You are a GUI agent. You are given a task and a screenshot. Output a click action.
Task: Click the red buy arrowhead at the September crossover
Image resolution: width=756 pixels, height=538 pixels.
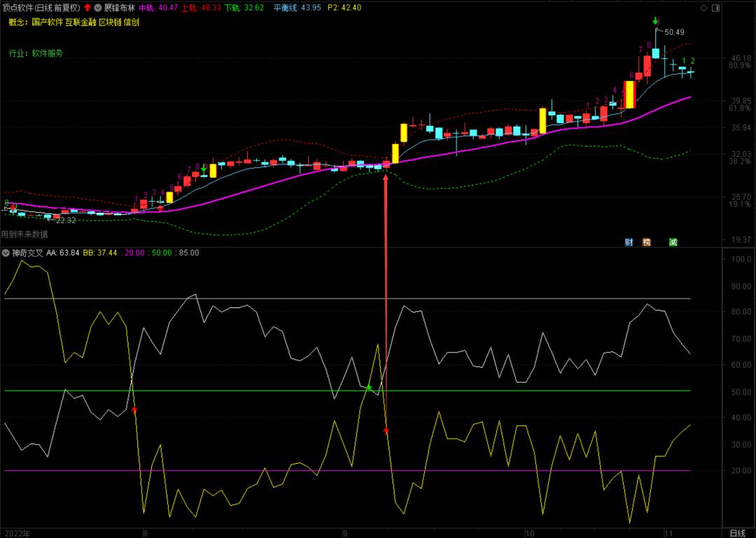coord(386,431)
